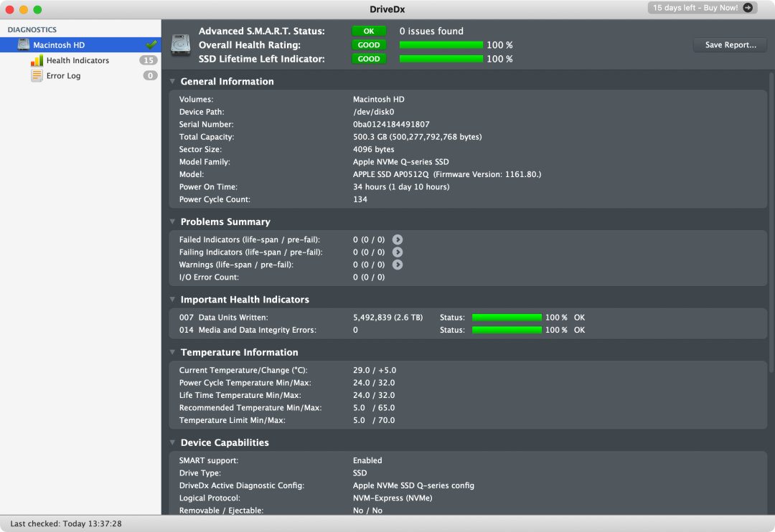Click the OK S.M.A.R.T. status badge

pos(369,31)
